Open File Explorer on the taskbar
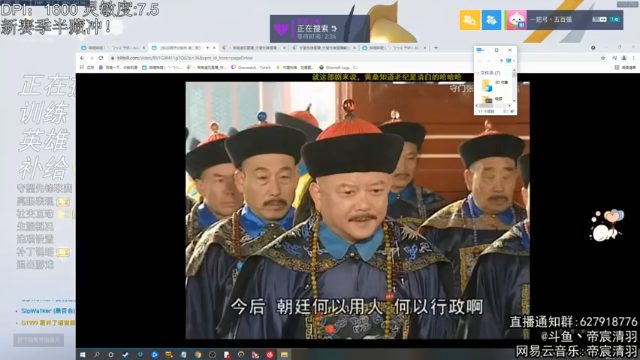Screen dimensions: 640x360 coord(284,355)
